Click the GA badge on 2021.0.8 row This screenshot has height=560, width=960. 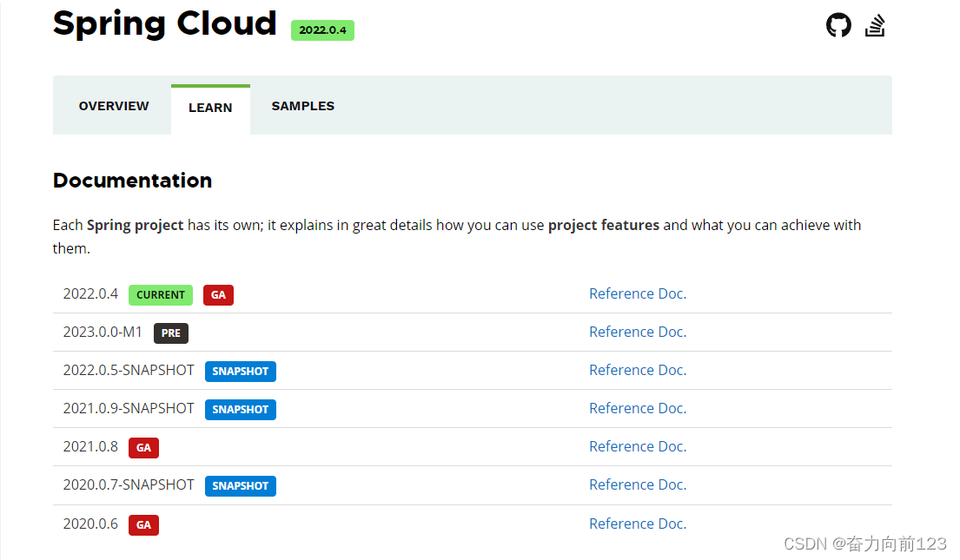144,448
